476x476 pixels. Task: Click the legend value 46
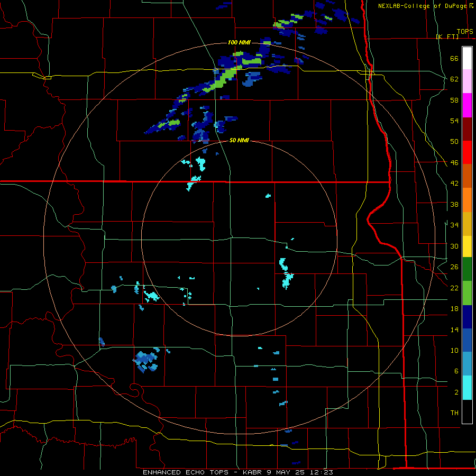click(x=454, y=162)
